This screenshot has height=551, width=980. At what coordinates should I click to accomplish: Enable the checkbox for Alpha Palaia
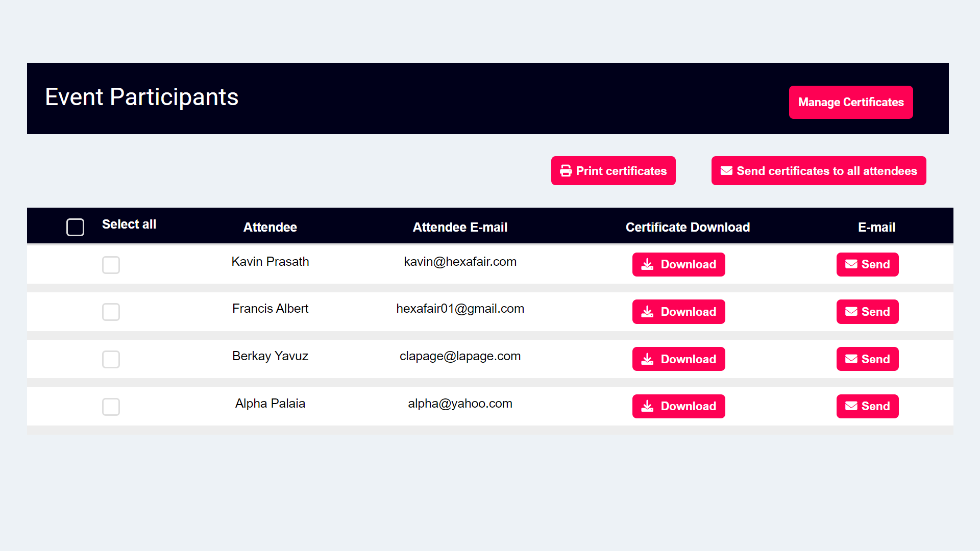[110, 406]
